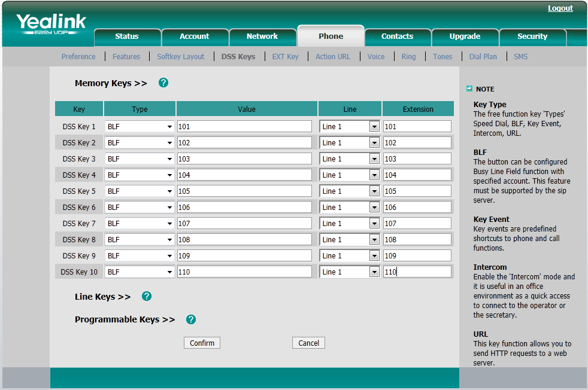Click the 'Key Event' note heading
The width and height of the screenshot is (588, 390).
491,219
